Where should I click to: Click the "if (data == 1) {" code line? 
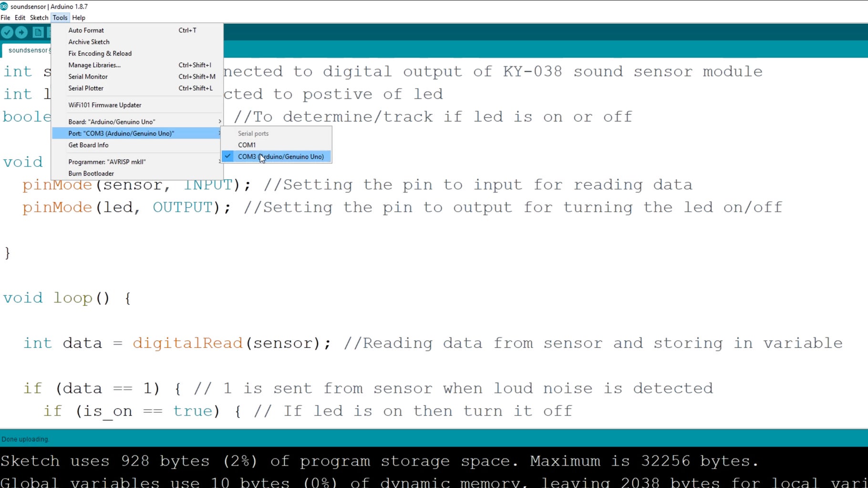click(x=103, y=388)
